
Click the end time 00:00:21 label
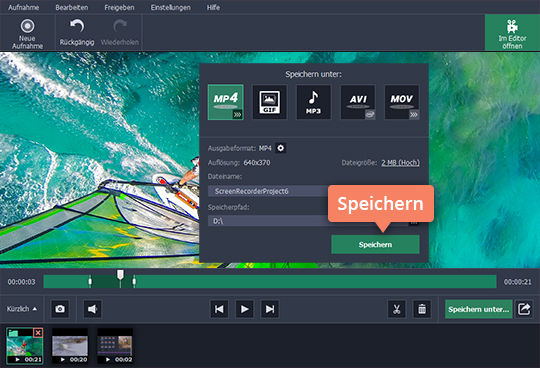point(517,282)
